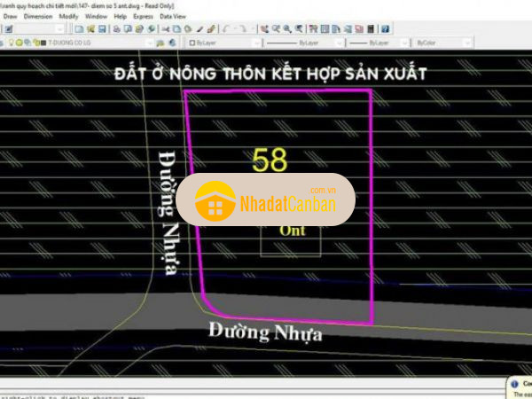Click the Ont label box in drawing

[x=292, y=231]
